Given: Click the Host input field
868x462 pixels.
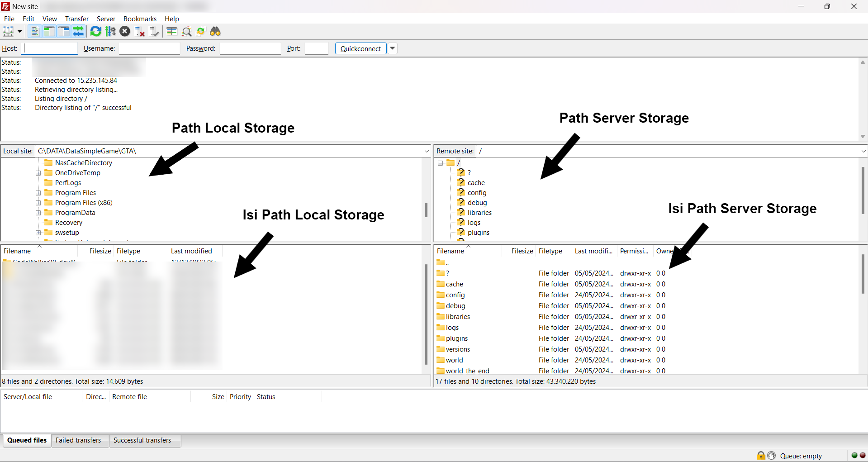Looking at the screenshot, I should [x=50, y=48].
